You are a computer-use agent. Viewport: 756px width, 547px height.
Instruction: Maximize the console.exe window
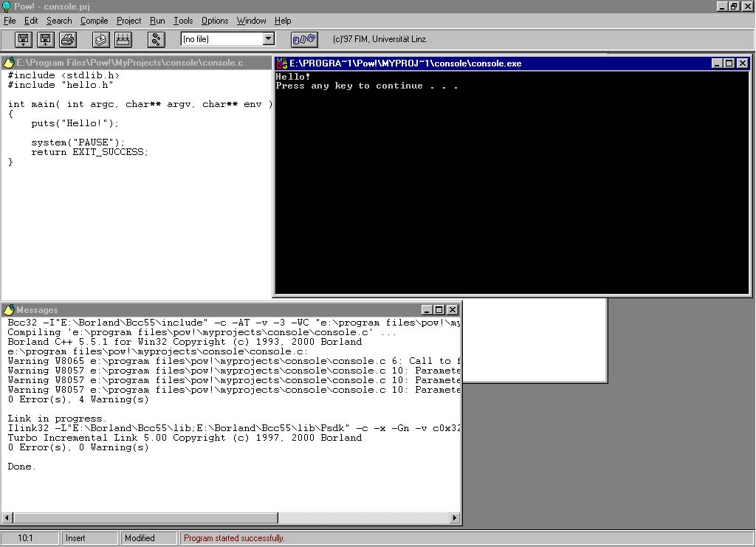point(729,63)
